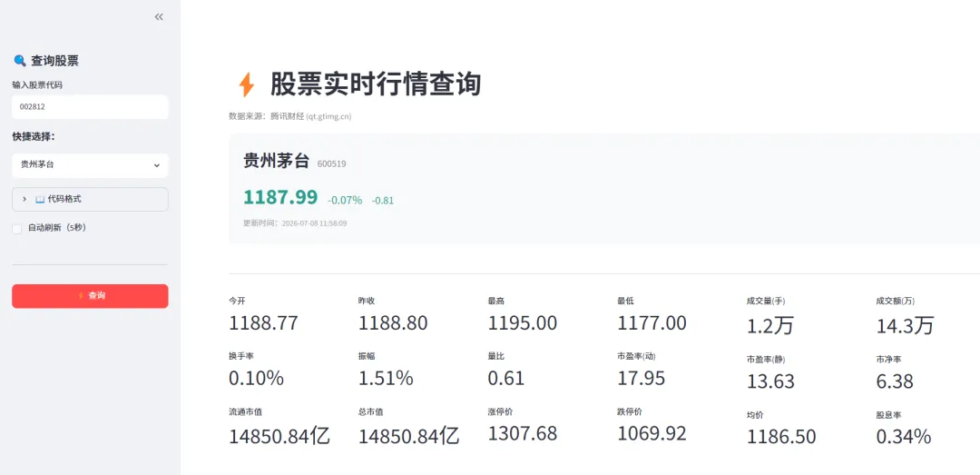The height and width of the screenshot is (475, 980).
Task: Click the 贵州茅台 stock name heading
Action: 276,162
